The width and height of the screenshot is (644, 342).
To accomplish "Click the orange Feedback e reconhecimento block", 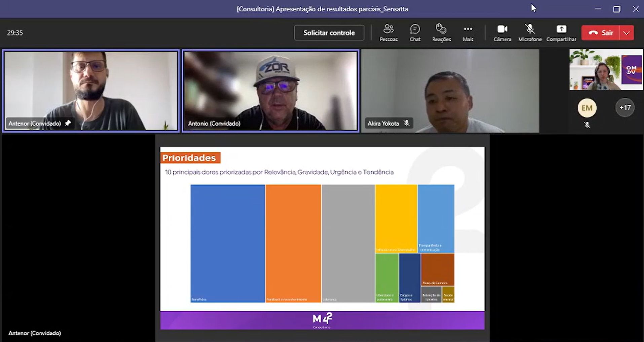I will (x=293, y=242).
